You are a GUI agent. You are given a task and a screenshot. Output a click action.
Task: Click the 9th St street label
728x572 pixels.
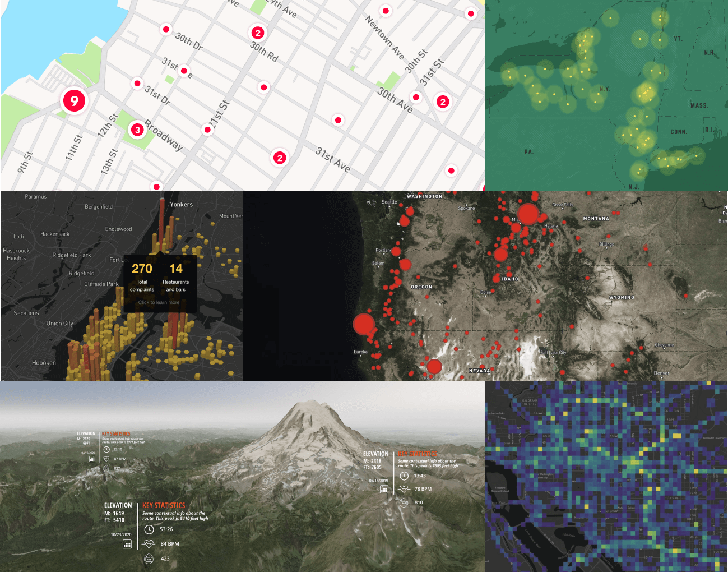click(25, 163)
